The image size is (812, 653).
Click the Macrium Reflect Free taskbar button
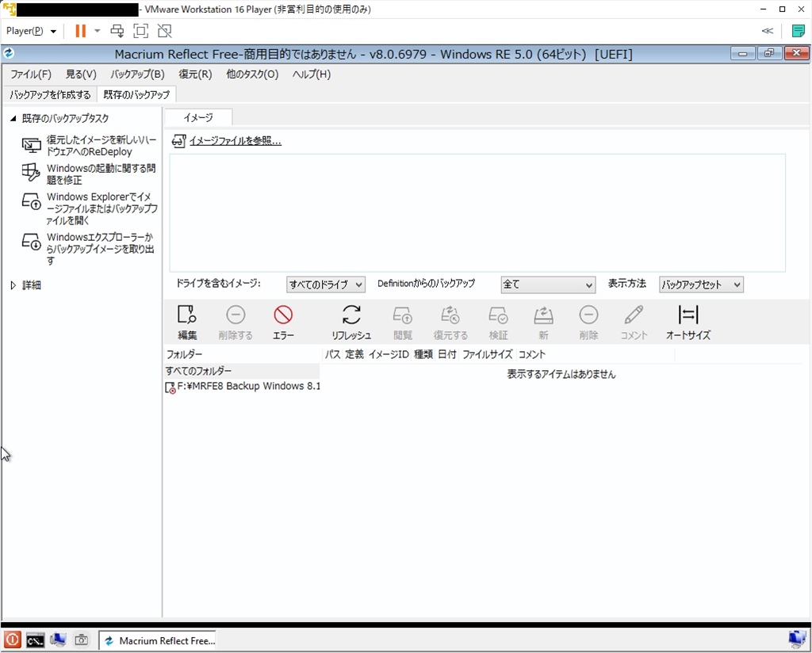click(158, 640)
